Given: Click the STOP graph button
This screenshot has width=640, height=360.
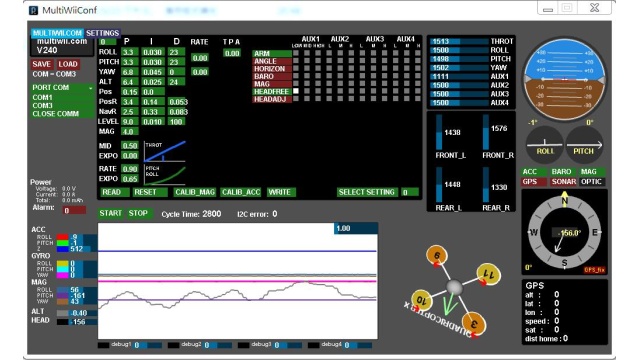Looking at the screenshot, I should (139, 213).
